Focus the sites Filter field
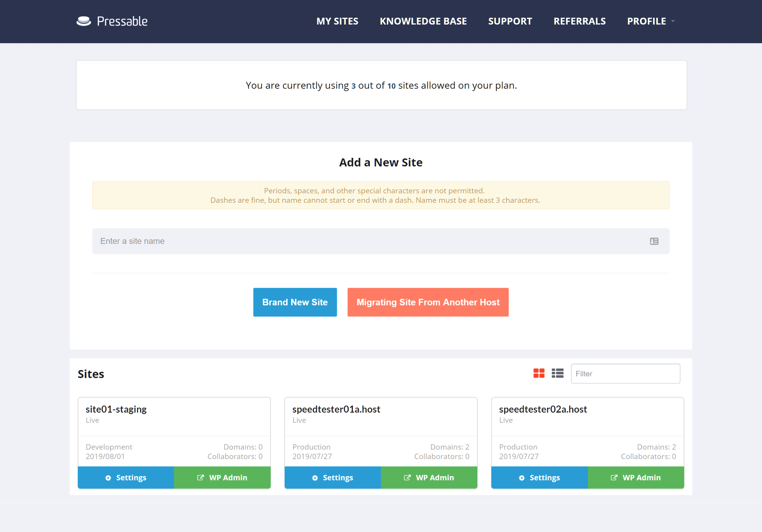Image resolution: width=762 pixels, height=532 pixels. click(625, 374)
